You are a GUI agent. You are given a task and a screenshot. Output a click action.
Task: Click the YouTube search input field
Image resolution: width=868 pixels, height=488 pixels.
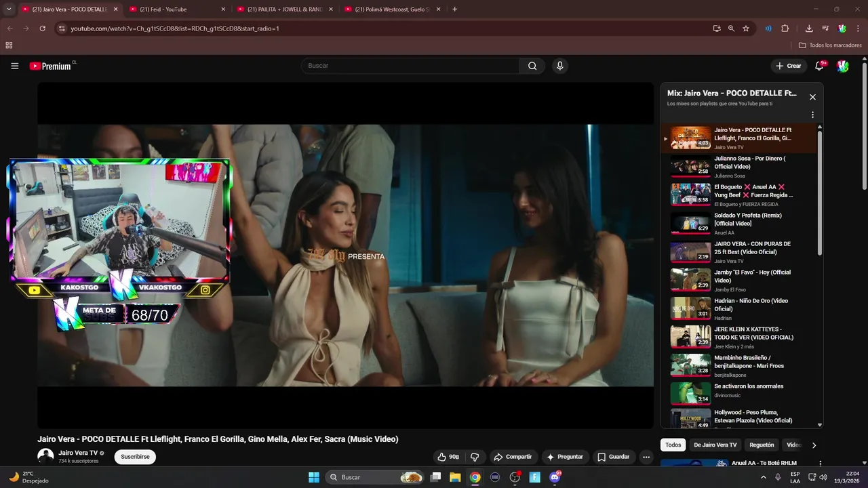[x=410, y=66]
